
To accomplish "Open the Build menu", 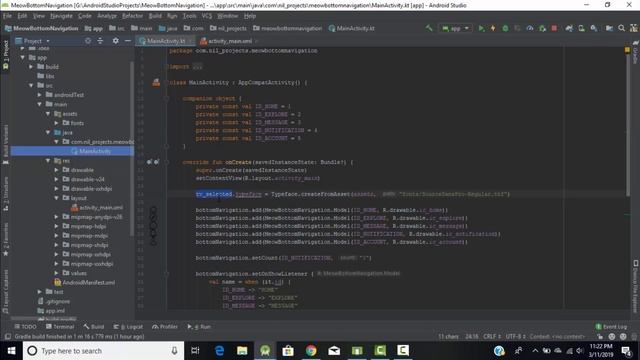I will coord(155,16).
